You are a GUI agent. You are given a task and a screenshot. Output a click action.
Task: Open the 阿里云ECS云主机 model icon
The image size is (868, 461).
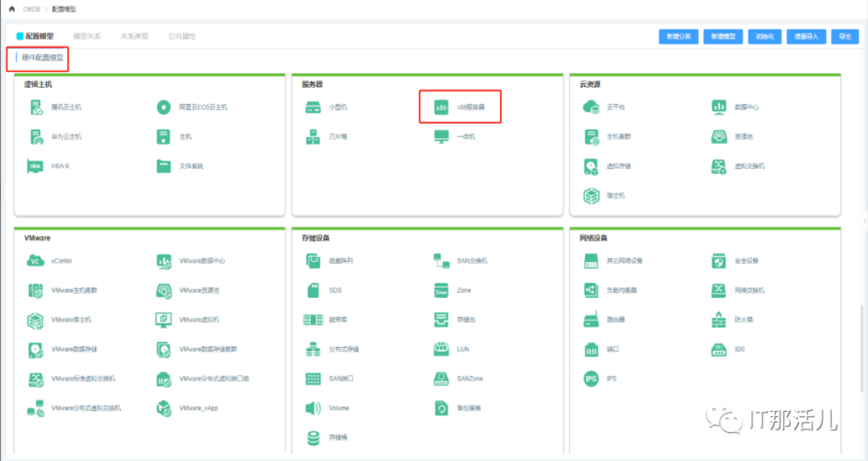tap(164, 107)
